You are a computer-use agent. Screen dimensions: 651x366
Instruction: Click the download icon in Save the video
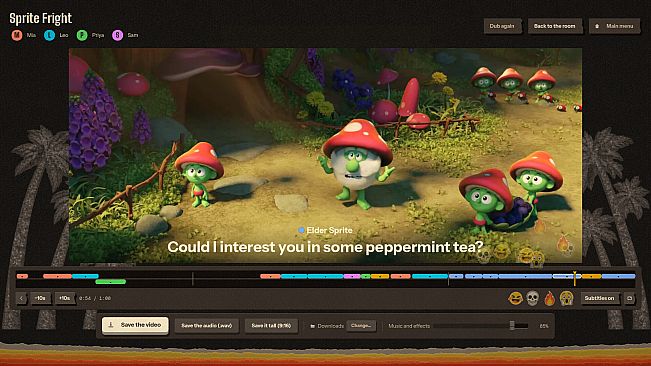tap(111, 325)
